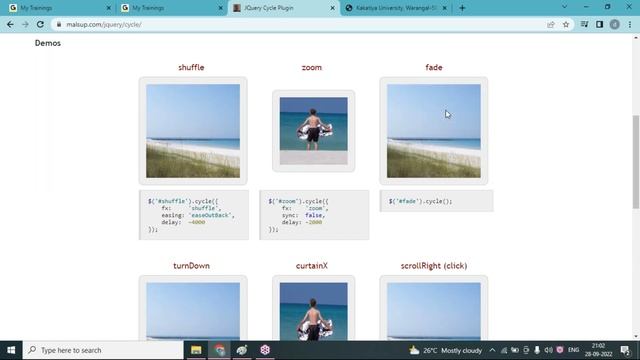Open File Explorer from taskbar
Screen dimensions: 640x360
[196, 350]
